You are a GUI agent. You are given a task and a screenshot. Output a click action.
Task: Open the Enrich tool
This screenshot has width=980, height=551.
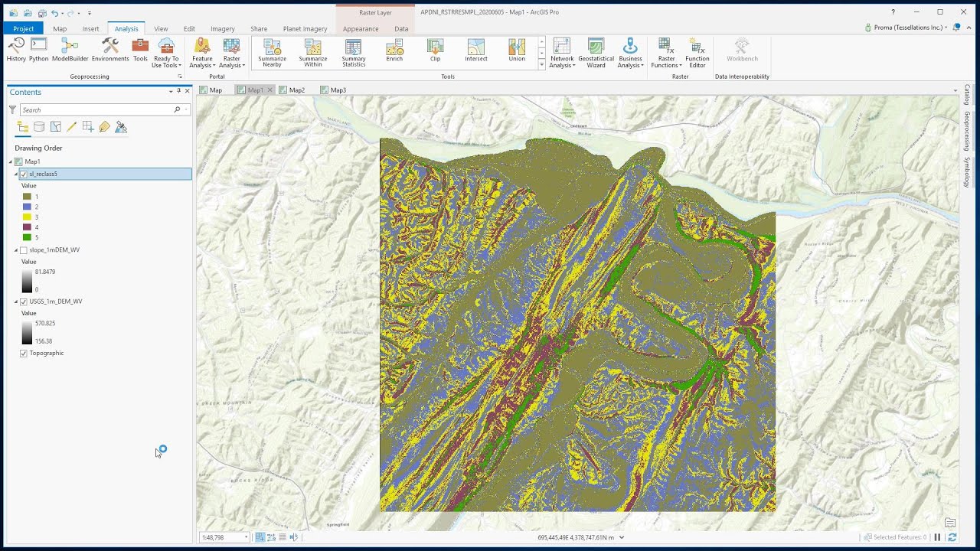pyautogui.click(x=394, y=50)
